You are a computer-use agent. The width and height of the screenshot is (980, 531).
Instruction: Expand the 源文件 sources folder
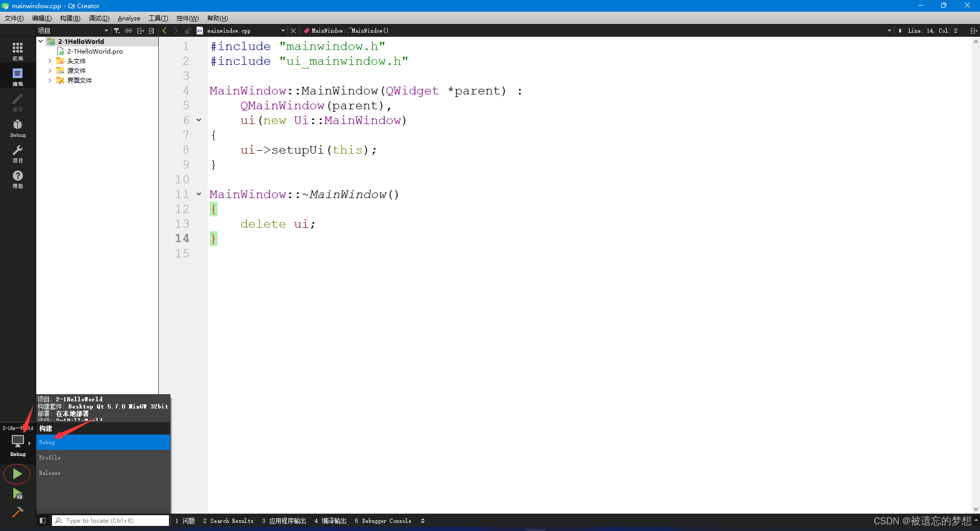pyautogui.click(x=50, y=70)
